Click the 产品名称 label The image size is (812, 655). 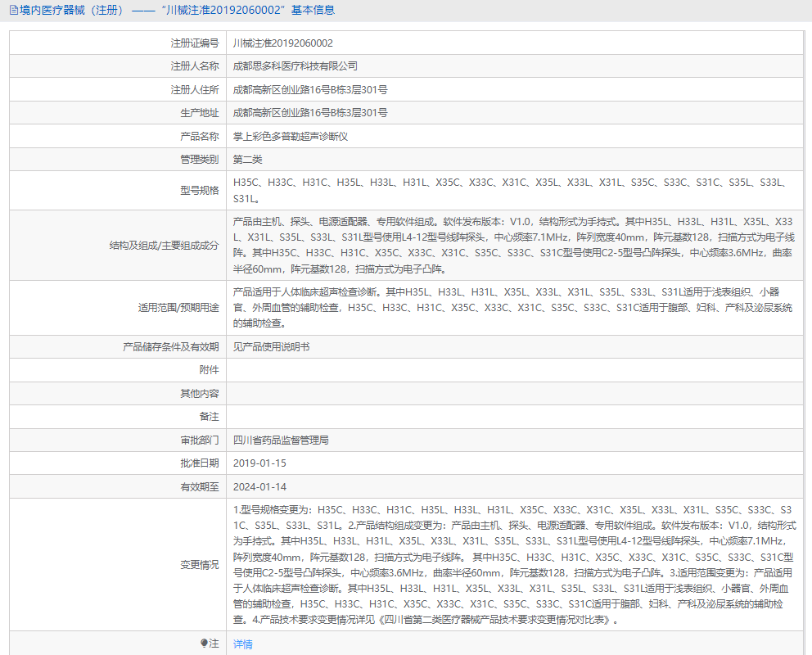[x=200, y=136]
